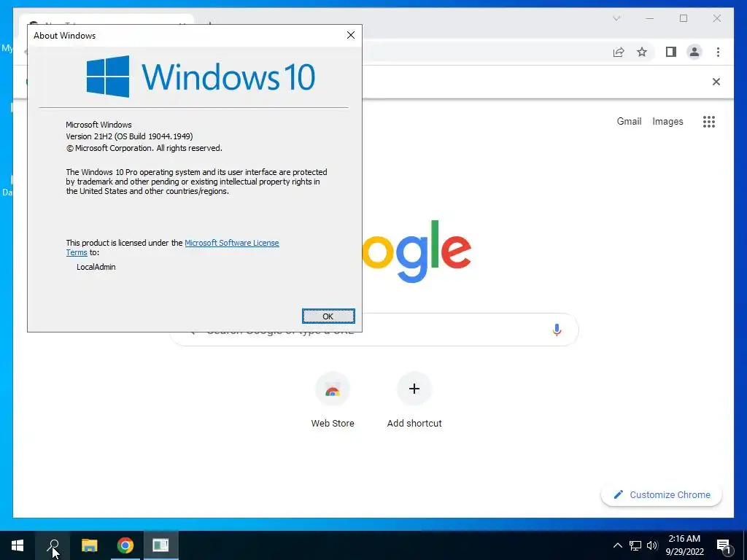Select the winver app on taskbar

tap(160, 545)
